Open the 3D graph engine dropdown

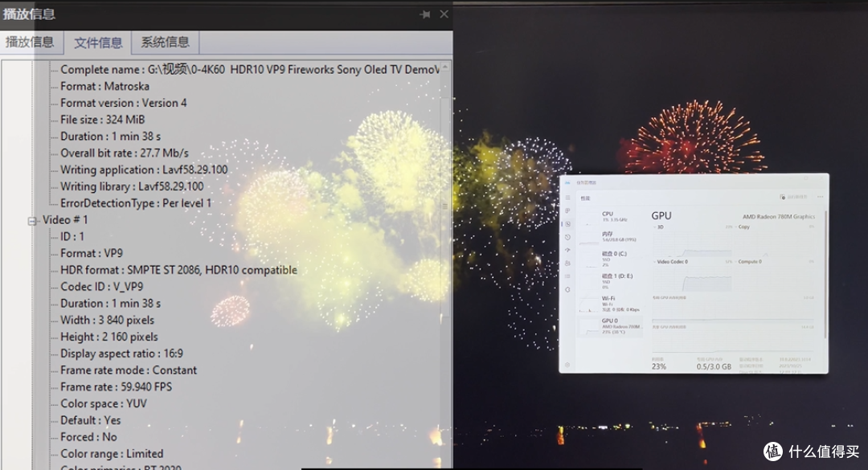(658, 227)
